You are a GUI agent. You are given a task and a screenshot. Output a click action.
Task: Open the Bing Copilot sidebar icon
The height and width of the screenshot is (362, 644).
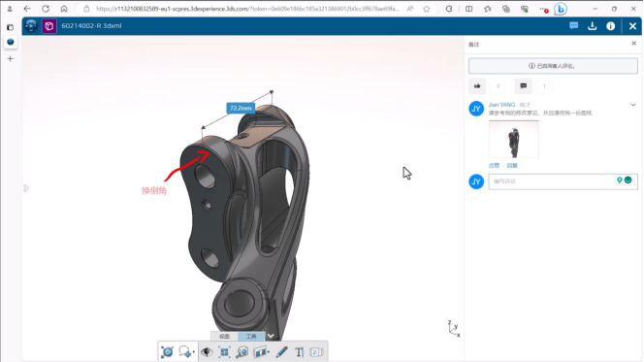[561, 9]
